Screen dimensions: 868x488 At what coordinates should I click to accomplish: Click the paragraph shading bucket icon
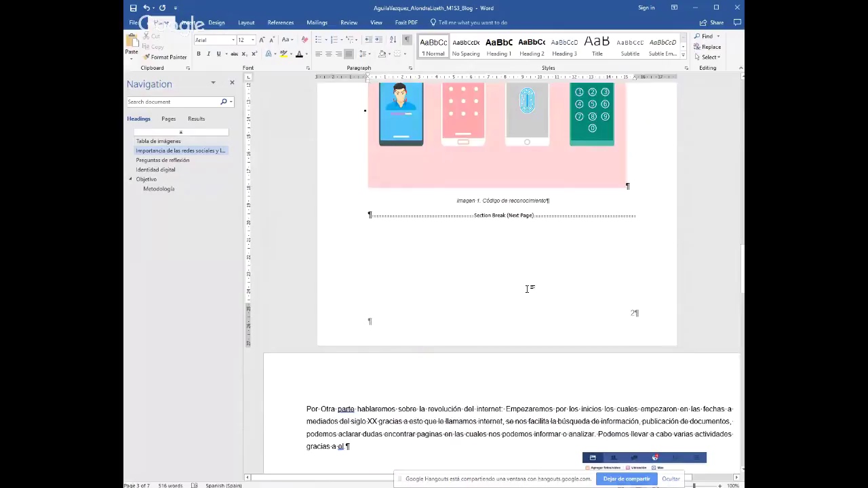[x=382, y=54]
